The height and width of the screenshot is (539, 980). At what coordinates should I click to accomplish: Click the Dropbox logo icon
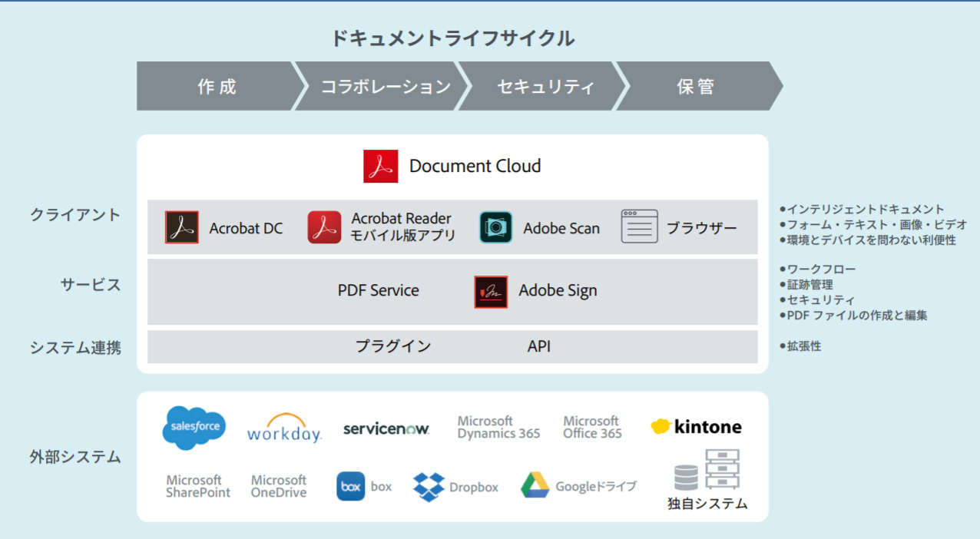click(429, 487)
